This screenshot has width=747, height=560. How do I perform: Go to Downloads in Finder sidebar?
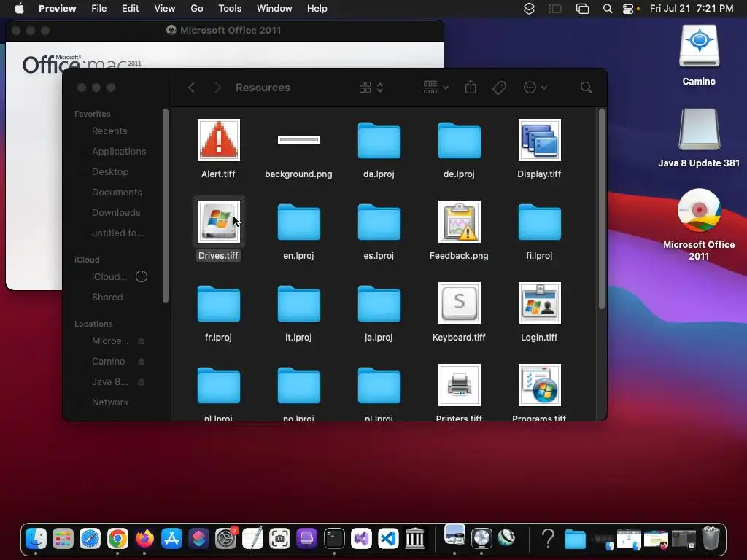click(116, 213)
